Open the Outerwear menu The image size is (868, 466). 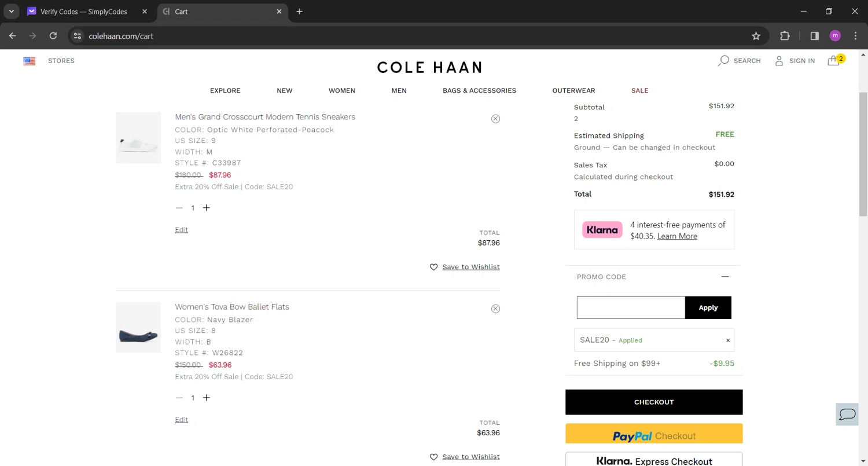(x=573, y=91)
